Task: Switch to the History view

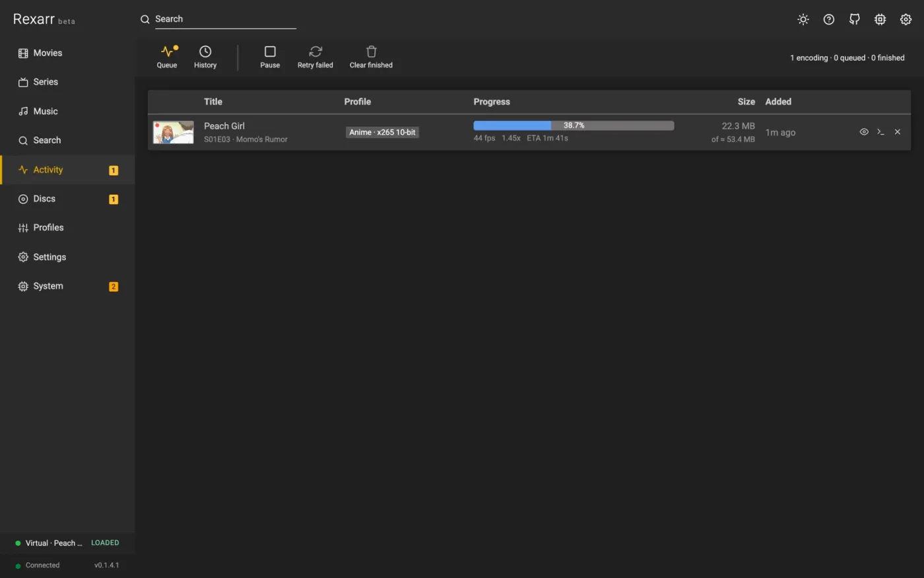Action: coord(205,57)
